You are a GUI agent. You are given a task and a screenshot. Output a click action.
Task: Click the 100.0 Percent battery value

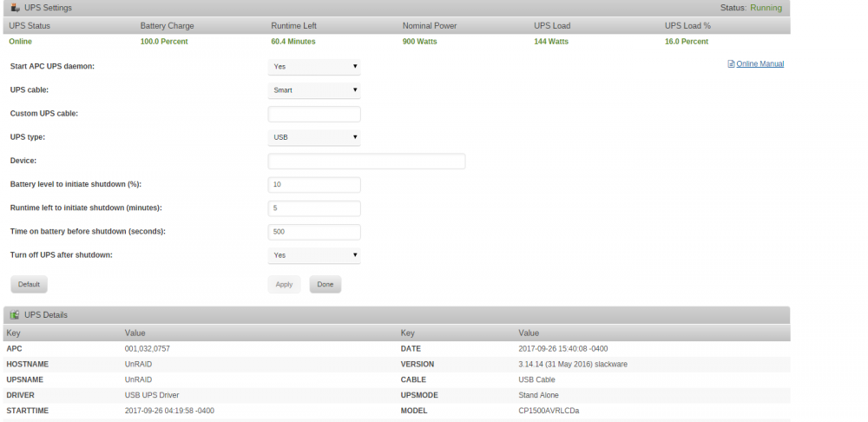pos(164,42)
